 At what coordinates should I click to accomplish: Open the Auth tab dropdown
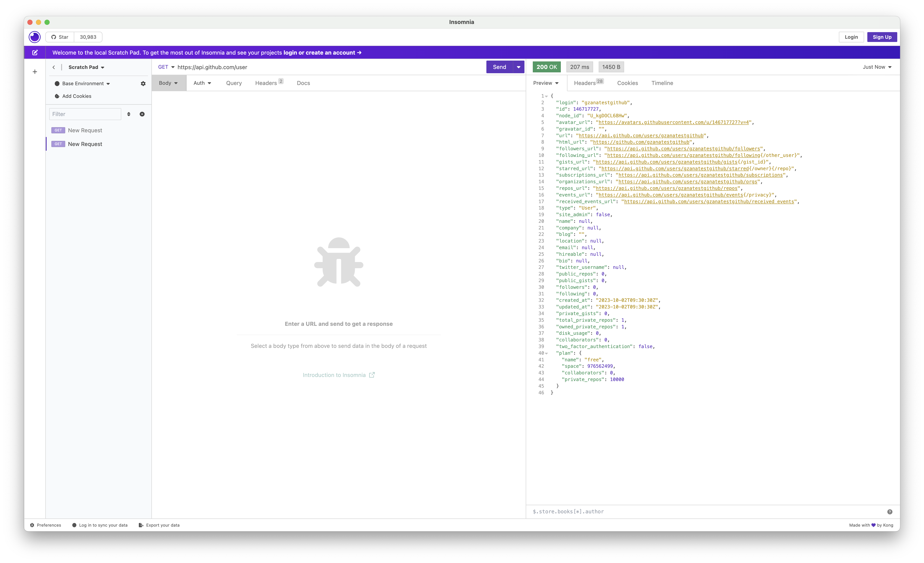(202, 83)
